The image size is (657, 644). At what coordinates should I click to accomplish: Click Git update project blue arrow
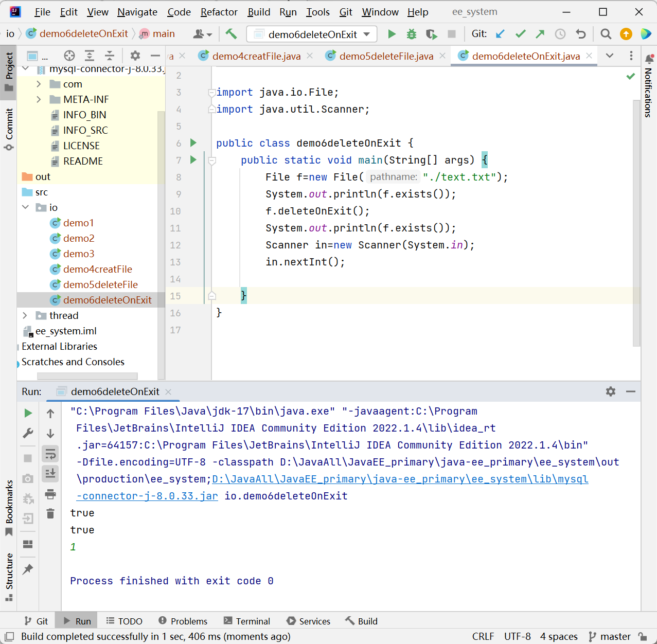[500, 34]
